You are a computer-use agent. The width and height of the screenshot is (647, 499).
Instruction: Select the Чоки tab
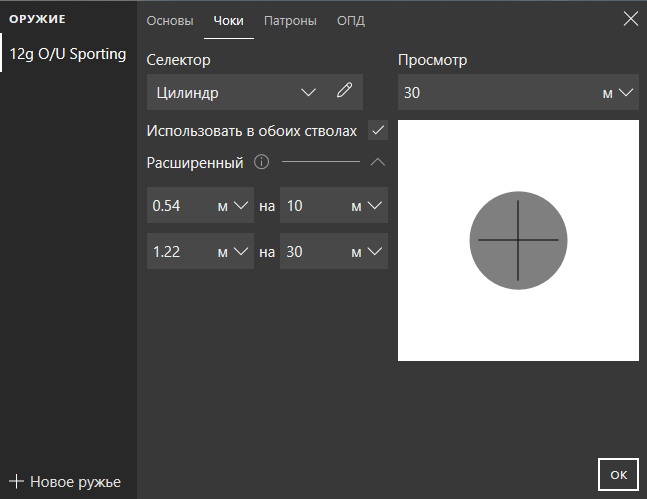pos(229,21)
